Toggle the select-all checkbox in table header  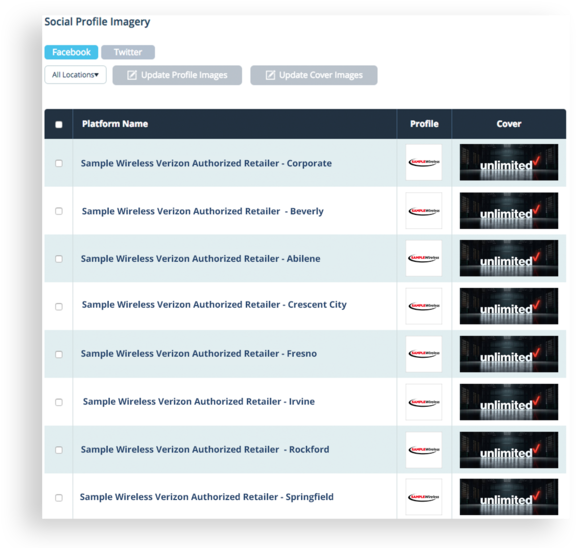point(59,124)
